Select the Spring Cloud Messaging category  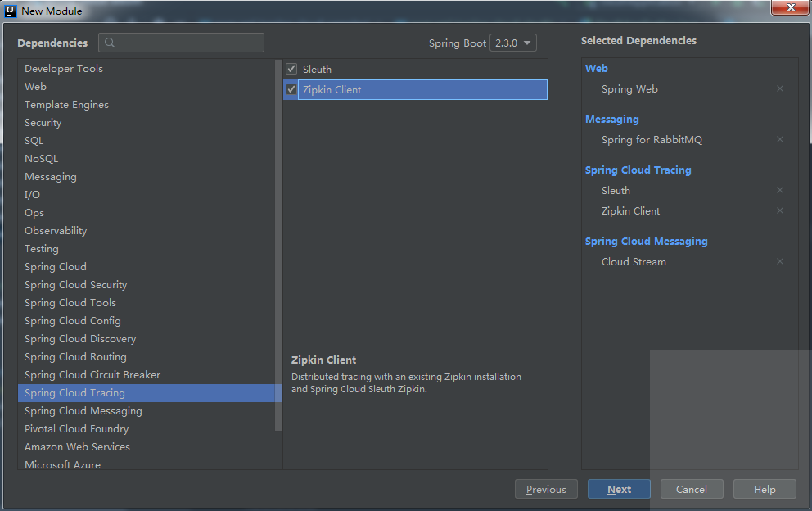(x=83, y=411)
